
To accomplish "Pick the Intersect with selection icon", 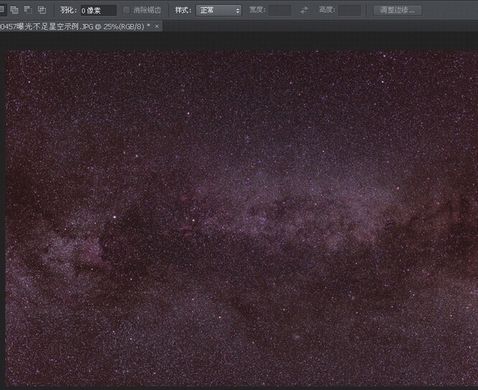I will (41, 10).
